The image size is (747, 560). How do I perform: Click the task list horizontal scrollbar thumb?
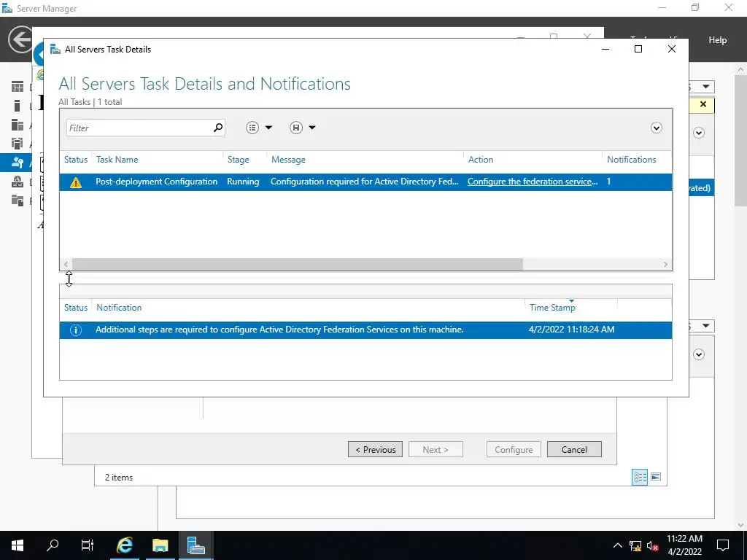click(298, 264)
